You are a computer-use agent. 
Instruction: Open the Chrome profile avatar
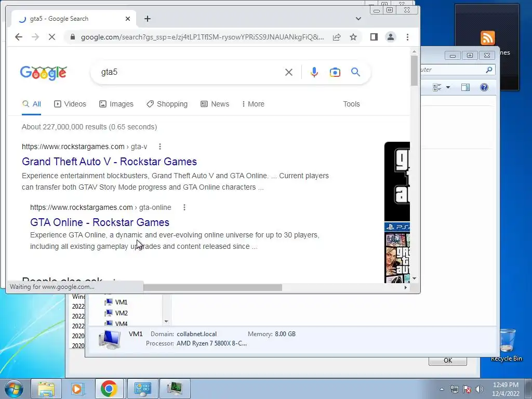coord(391,37)
